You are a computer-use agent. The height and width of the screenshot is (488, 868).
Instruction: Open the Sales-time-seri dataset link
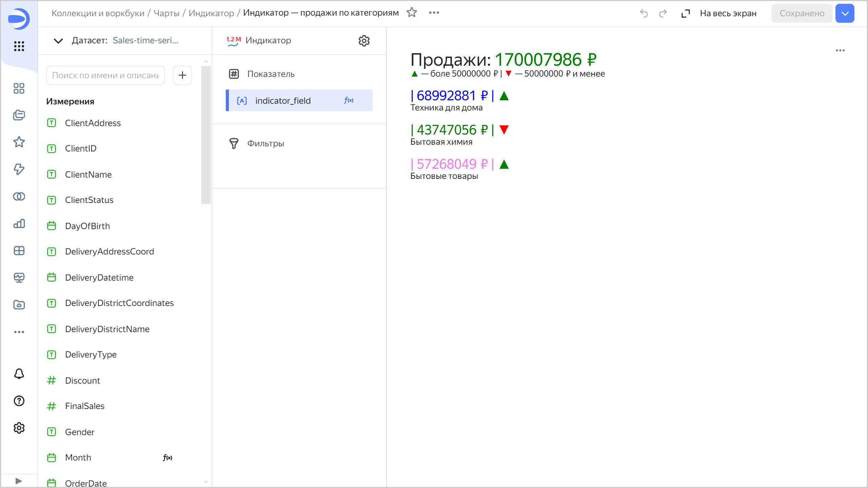[145, 41]
